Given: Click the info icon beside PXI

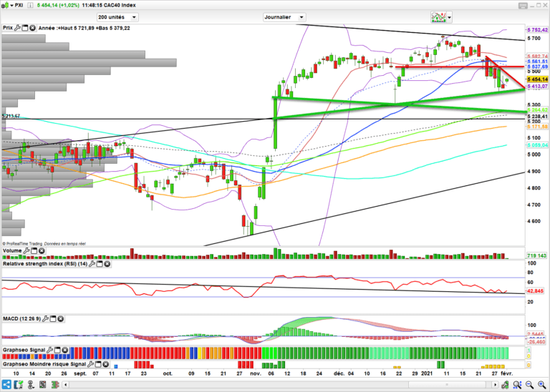Looking at the screenshot, I should (29, 5).
